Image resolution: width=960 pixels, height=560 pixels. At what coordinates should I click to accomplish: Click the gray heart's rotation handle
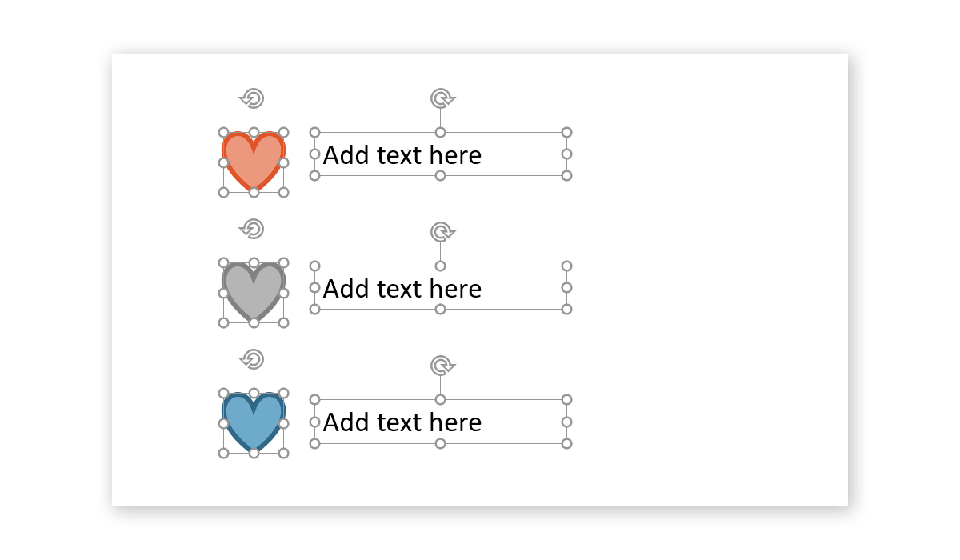coord(253,229)
